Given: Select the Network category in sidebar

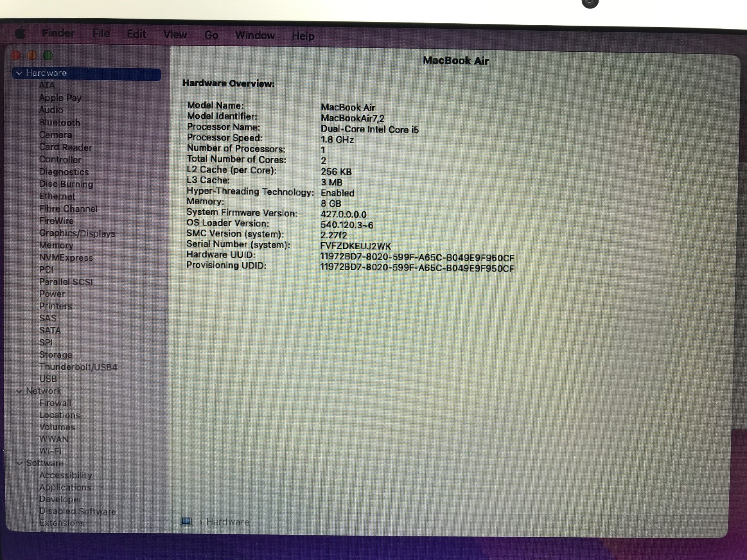Looking at the screenshot, I should pos(43,391).
